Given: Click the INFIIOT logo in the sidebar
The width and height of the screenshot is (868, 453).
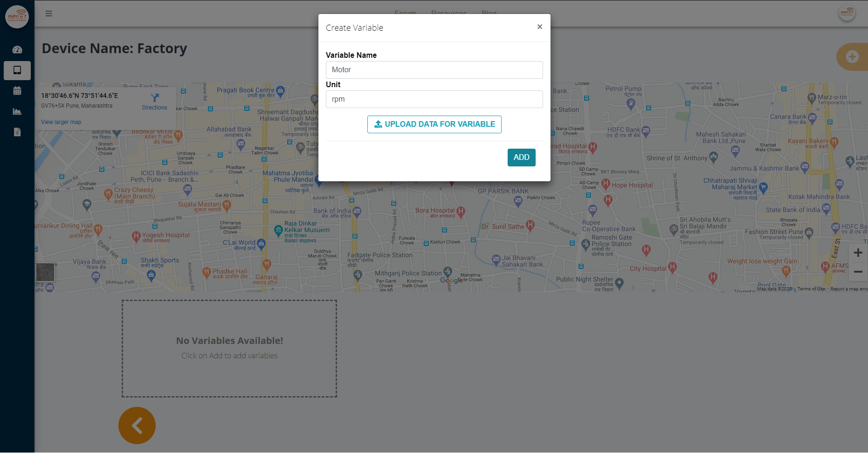Looking at the screenshot, I should click(17, 17).
